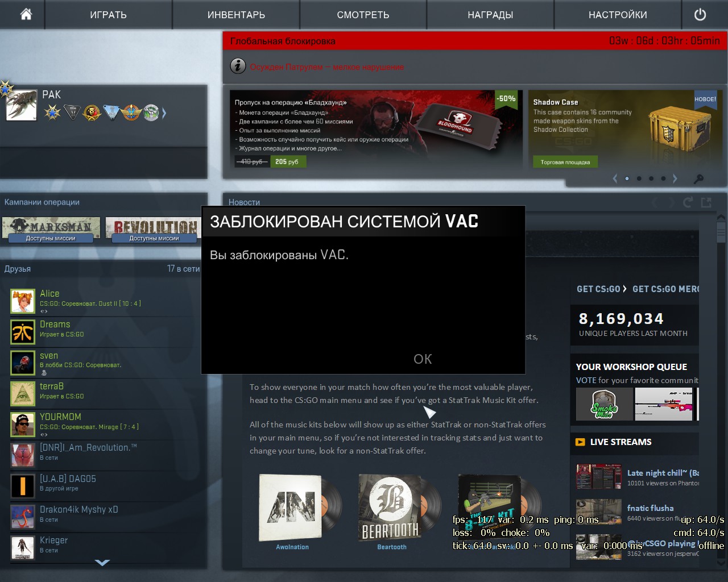Click the info icon beside the ban reason
Image resolution: width=728 pixels, height=582 pixels.
coord(238,66)
